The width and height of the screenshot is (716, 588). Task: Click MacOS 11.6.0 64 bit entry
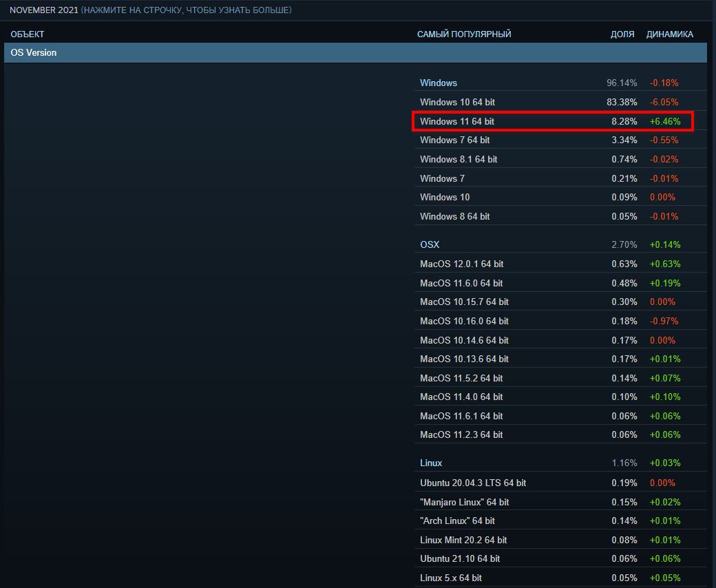(x=461, y=283)
